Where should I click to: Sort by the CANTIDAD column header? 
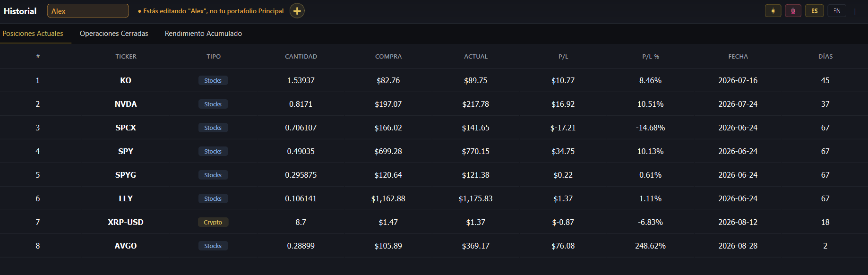coord(301,56)
